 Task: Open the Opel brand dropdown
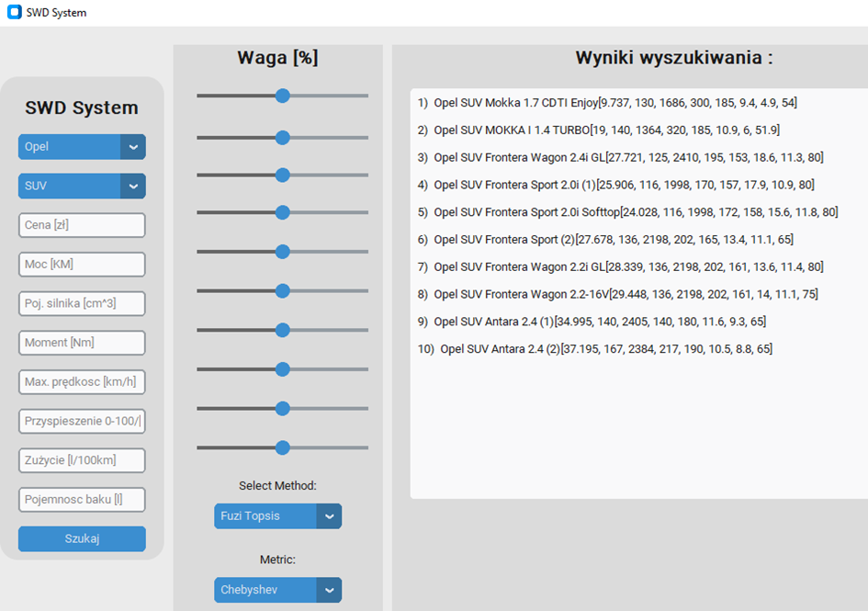click(x=81, y=146)
